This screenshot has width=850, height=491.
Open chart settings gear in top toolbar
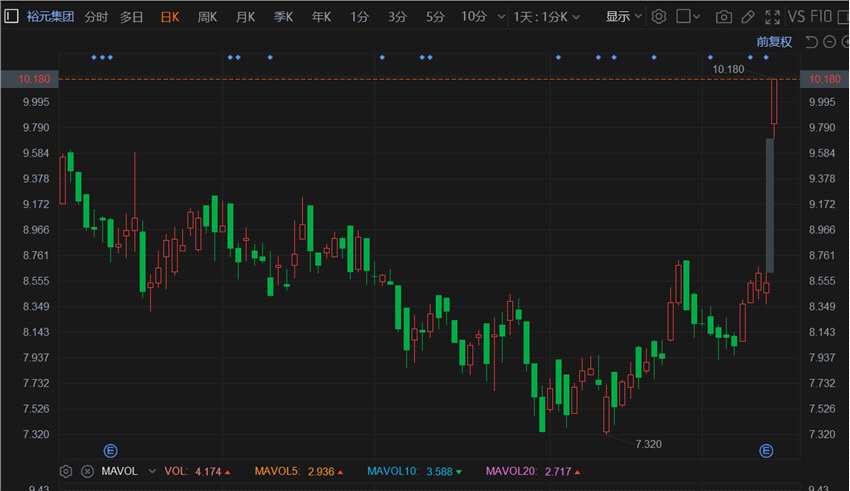pos(659,17)
